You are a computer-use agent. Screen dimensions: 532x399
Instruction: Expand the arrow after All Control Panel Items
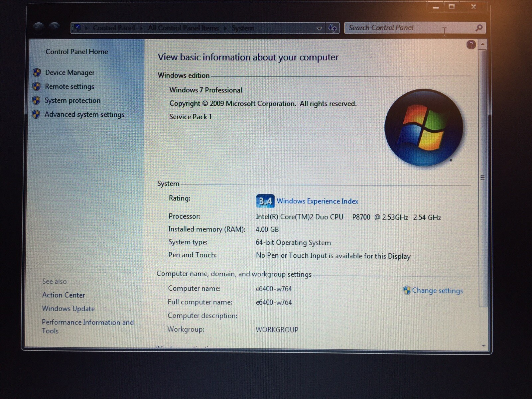tap(225, 28)
